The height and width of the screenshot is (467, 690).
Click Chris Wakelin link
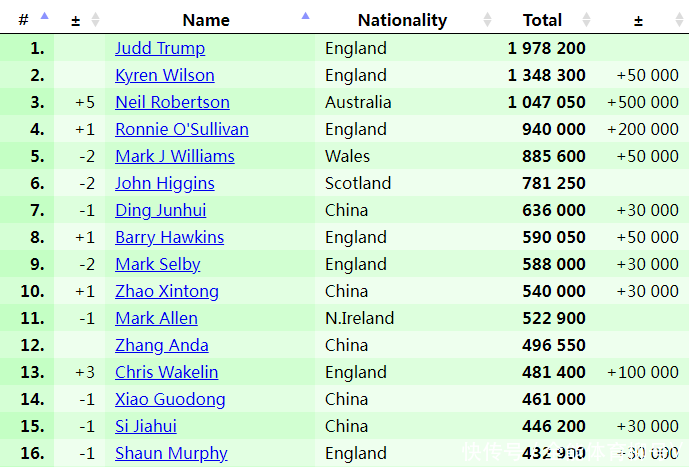(x=166, y=372)
